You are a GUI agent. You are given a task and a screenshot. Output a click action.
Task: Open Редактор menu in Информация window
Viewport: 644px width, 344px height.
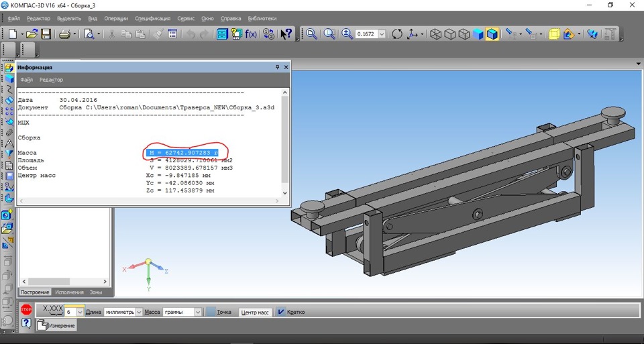tap(52, 80)
